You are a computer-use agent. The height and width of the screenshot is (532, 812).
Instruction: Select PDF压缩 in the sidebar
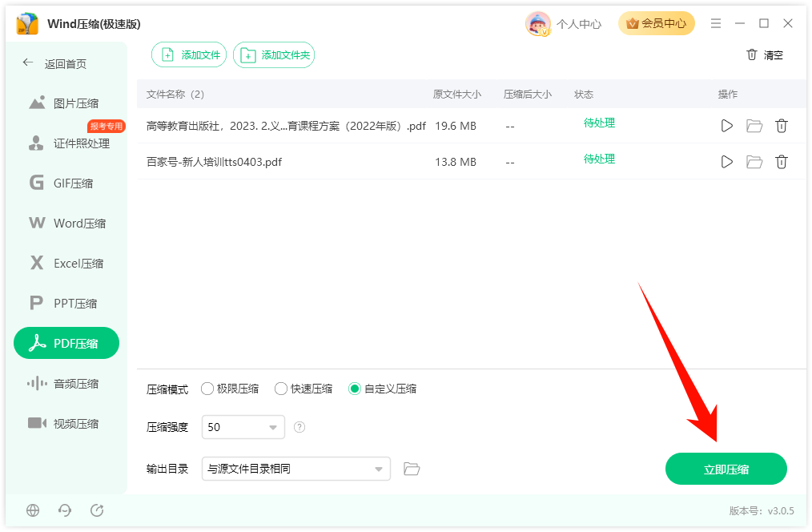click(x=66, y=343)
